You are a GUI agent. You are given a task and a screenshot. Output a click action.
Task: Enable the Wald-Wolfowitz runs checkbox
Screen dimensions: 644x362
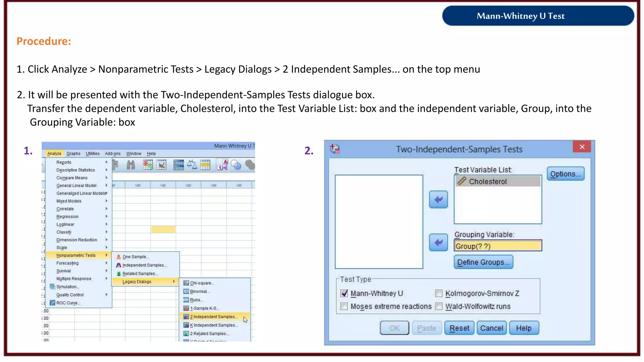439,306
